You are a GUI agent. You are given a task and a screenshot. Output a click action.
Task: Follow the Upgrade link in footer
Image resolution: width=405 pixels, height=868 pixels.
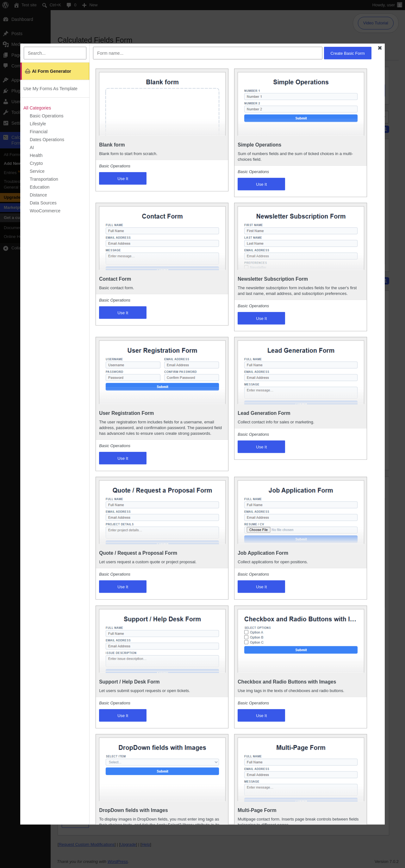point(128,844)
